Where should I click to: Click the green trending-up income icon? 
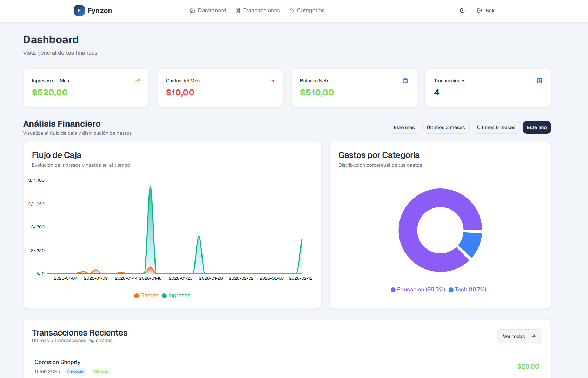(x=137, y=81)
